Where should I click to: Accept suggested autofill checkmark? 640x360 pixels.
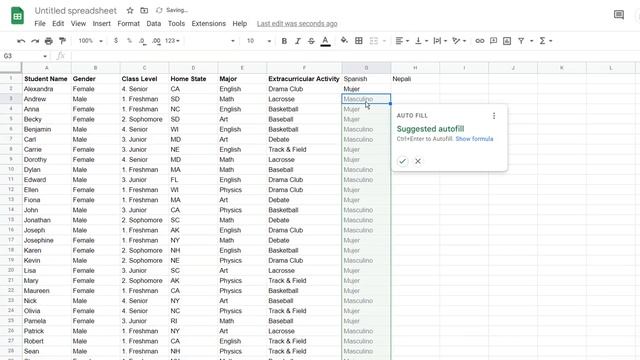click(402, 161)
